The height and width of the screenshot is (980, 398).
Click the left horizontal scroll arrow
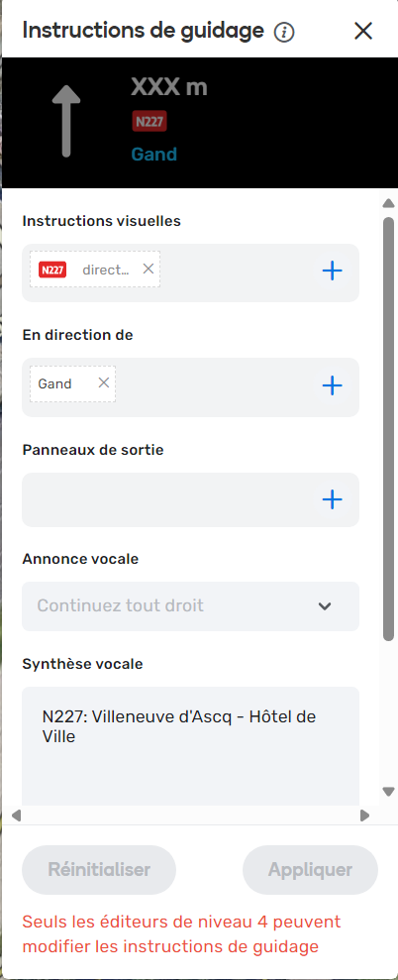click(16, 815)
